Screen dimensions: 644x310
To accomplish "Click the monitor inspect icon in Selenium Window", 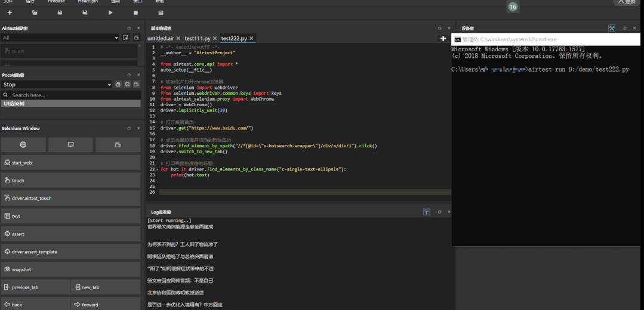I will tap(70, 145).
